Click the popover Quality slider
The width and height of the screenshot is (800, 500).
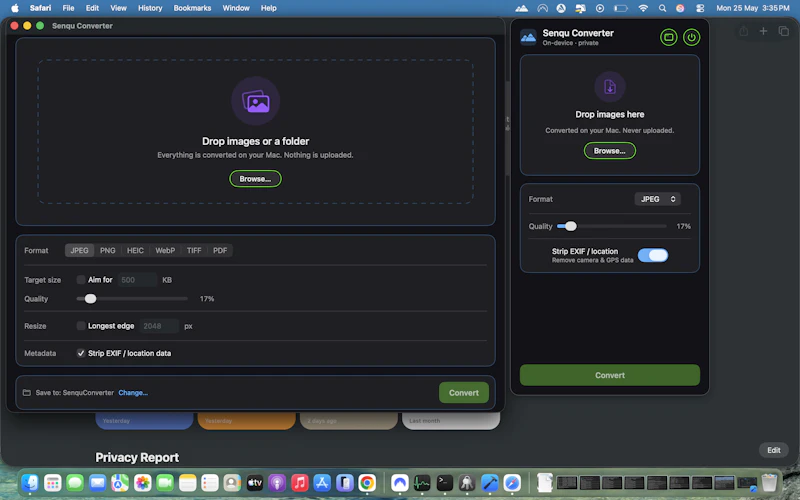coord(612,226)
